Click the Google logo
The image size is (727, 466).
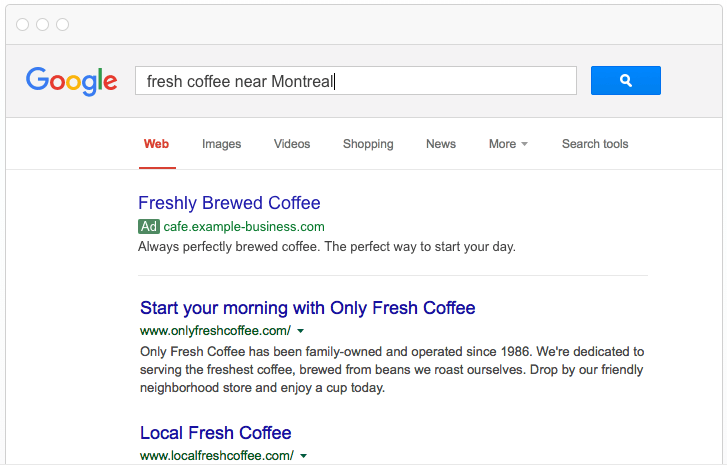pos(71,81)
